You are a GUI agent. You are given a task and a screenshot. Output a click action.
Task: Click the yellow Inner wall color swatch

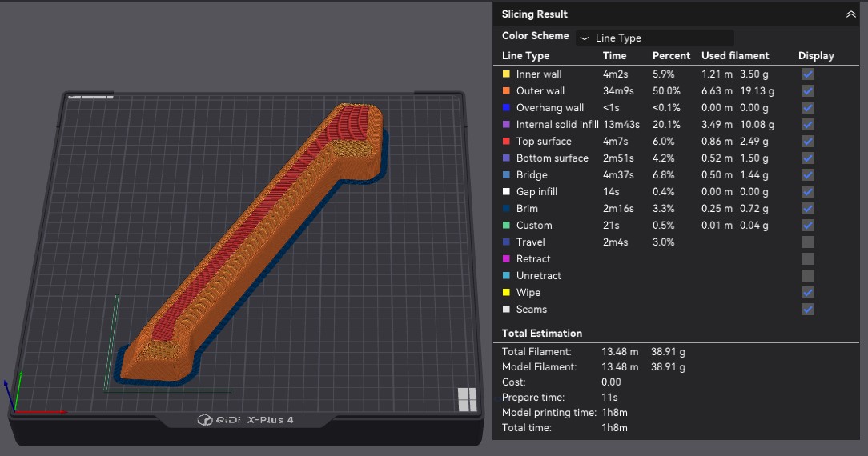[x=506, y=74]
